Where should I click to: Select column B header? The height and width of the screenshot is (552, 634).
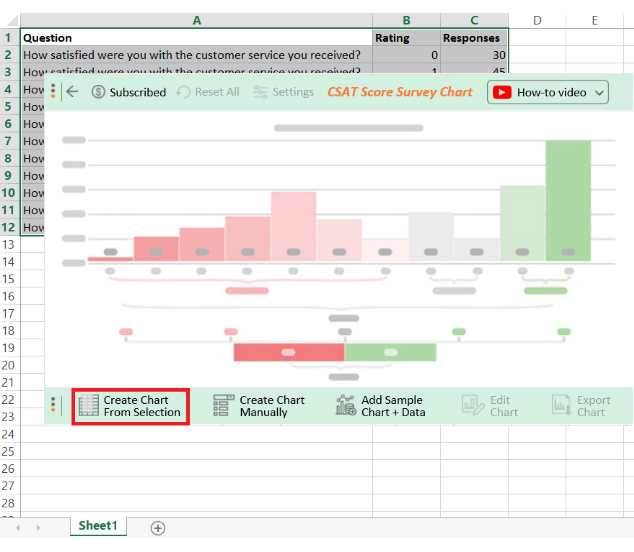tap(406, 20)
